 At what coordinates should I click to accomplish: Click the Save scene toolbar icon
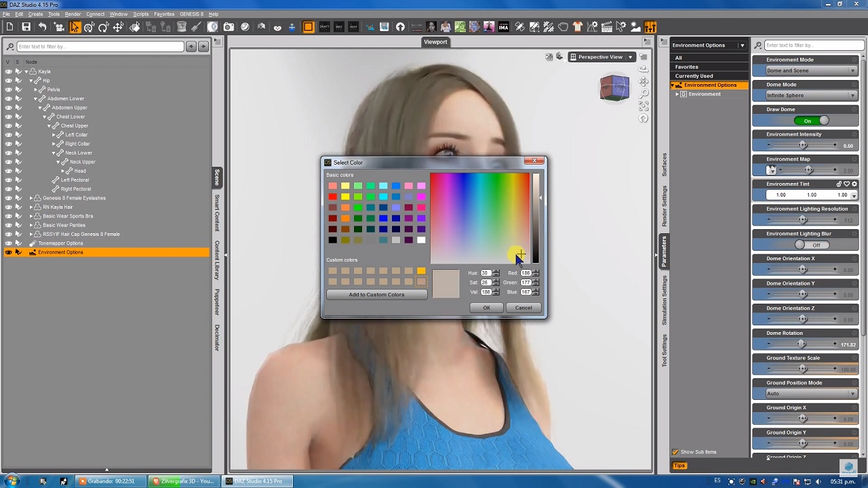pos(26,27)
